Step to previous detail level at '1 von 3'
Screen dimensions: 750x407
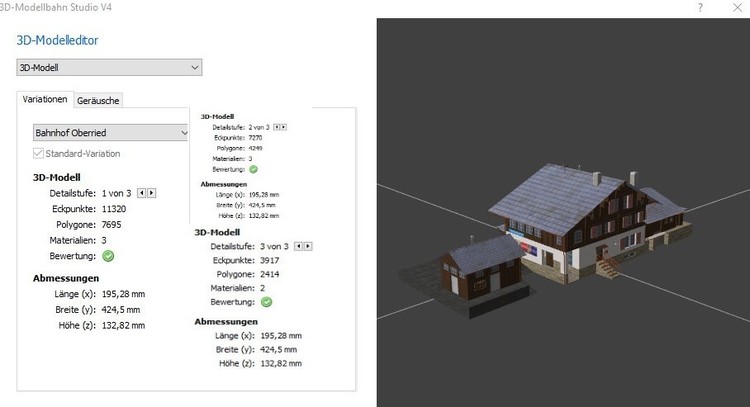coord(142,193)
